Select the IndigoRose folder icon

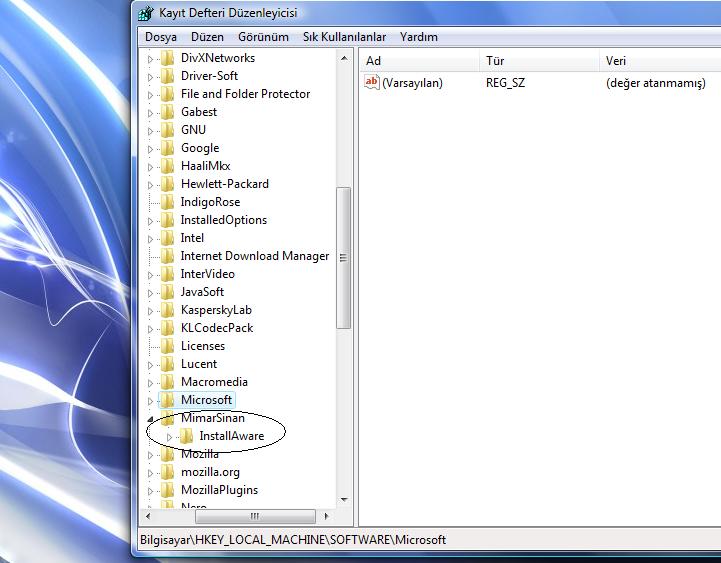click(x=167, y=202)
